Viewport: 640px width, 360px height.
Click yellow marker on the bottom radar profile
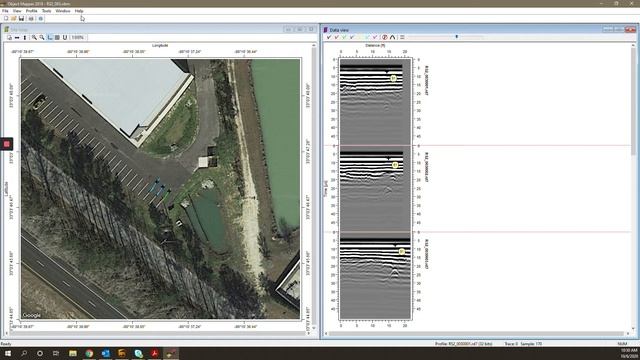402,251
